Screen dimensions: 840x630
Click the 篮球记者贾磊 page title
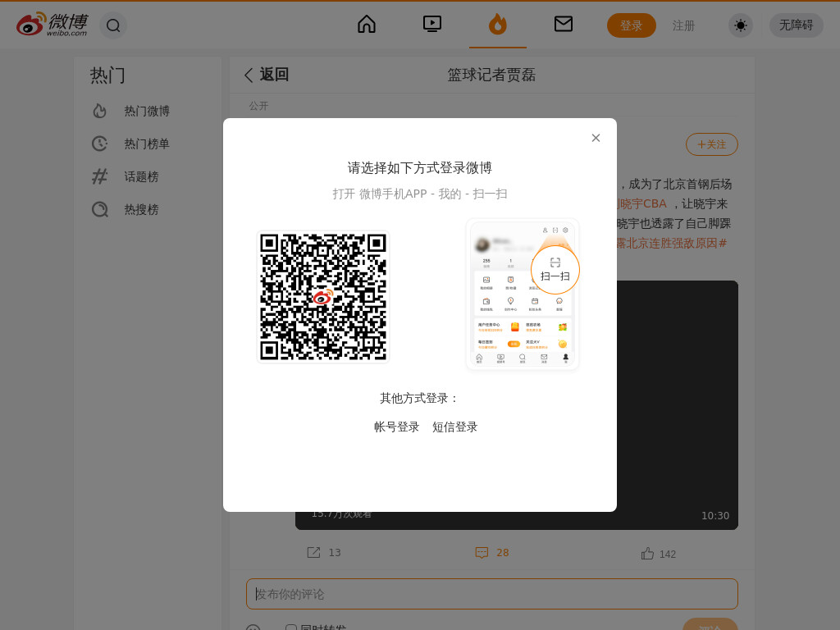tap(491, 75)
